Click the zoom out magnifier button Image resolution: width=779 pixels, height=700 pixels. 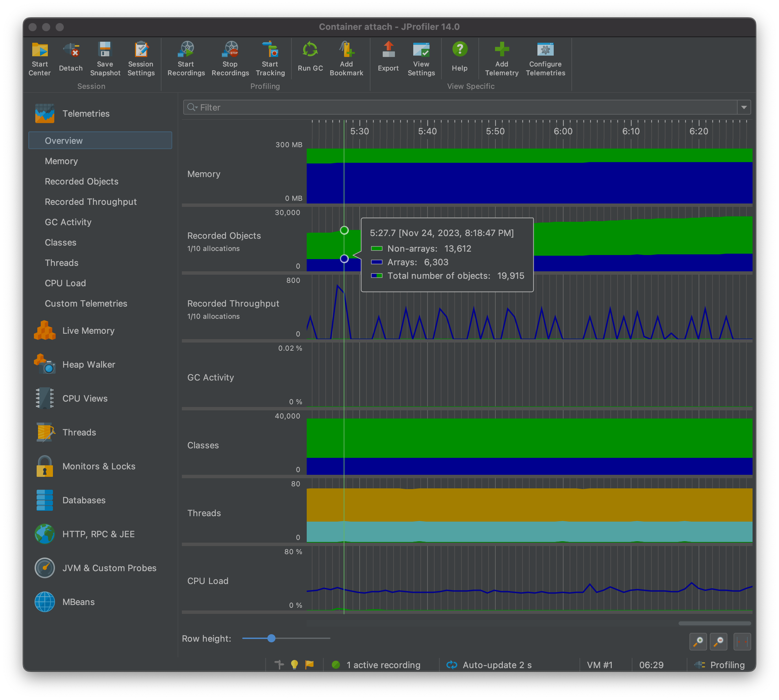coord(718,642)
